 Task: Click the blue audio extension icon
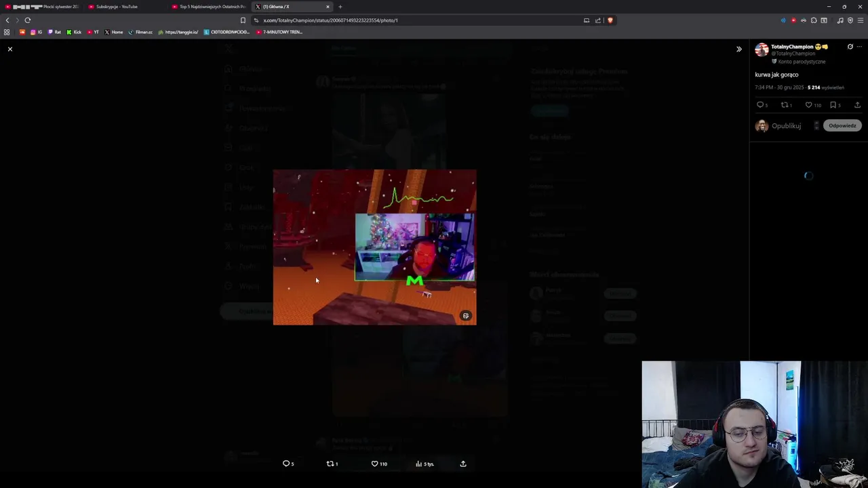(783, 20)
